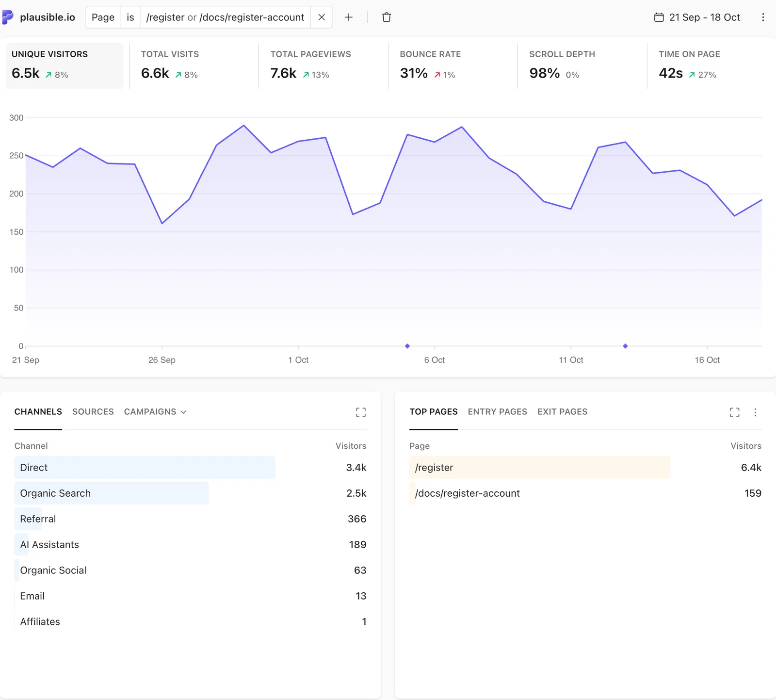The image size is (776, 700).
Task: Click the Page column header
Action: [420, 446]
